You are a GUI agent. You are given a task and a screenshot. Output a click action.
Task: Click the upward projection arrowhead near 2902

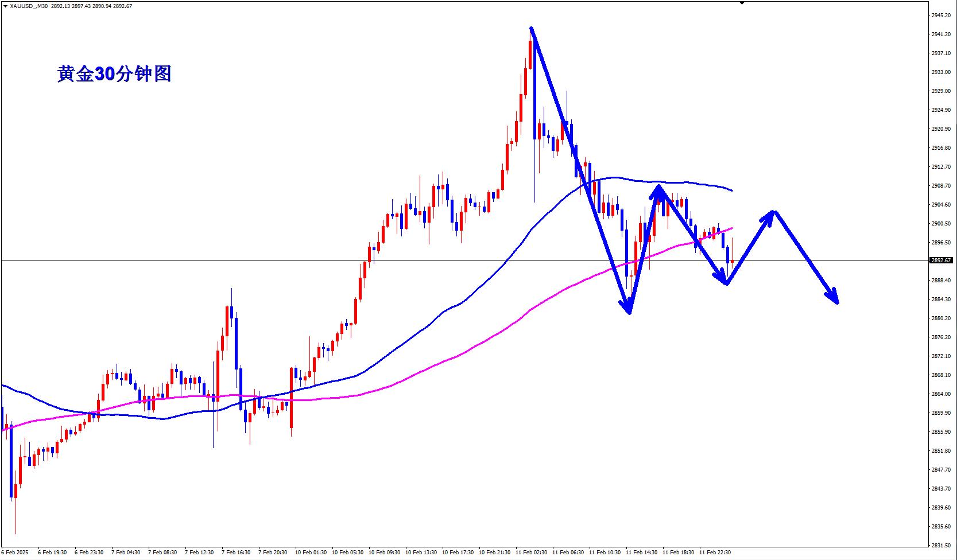[770, 214]
